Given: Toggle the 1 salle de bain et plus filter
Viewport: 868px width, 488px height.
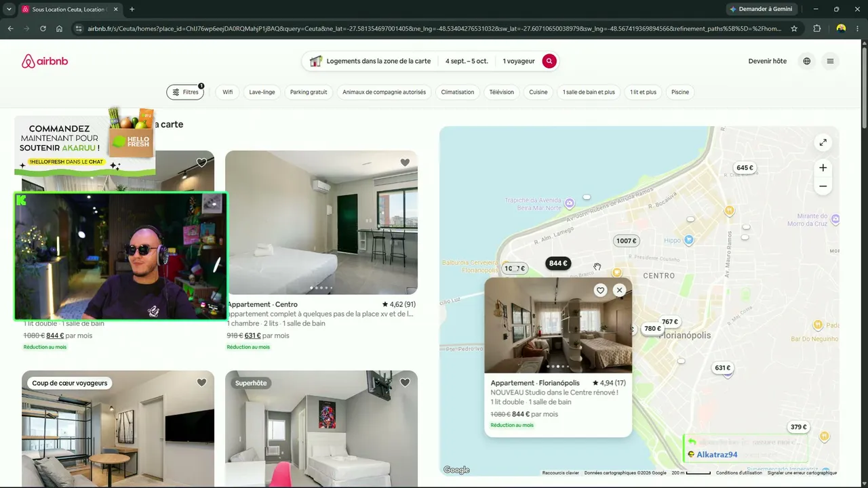Looking at the screenshot, I should [x=589, y=92].
